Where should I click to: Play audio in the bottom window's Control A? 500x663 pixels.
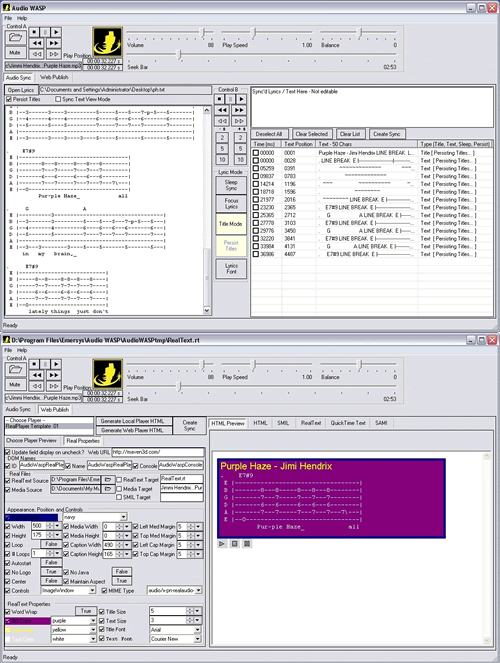click(56, 364)
